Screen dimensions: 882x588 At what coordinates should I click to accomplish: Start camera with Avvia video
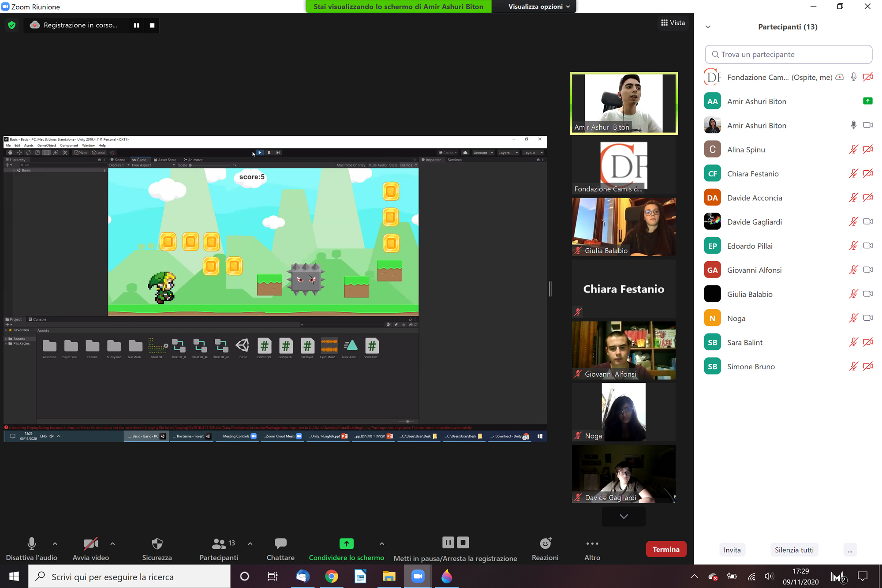click(90, 549)
